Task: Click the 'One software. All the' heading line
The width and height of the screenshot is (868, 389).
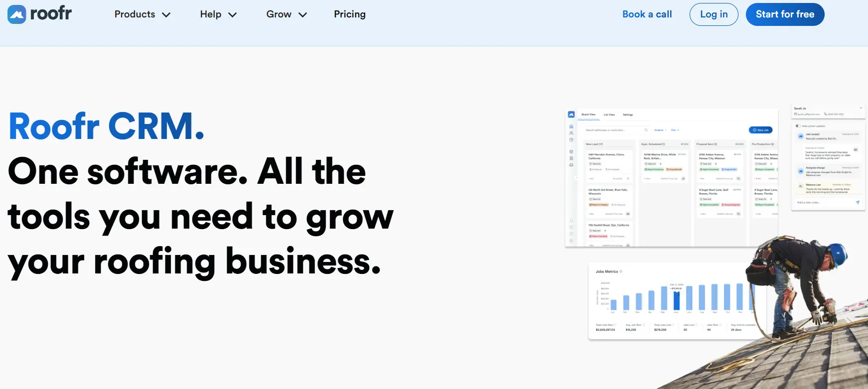Action: [187, 171]
